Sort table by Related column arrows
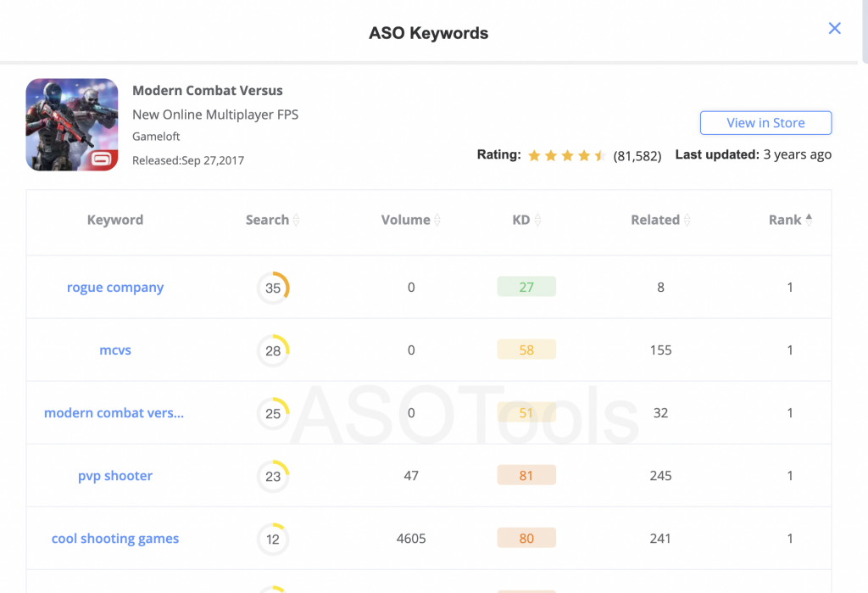This screenshot has width=868, height=593. (x=687, y=220)
